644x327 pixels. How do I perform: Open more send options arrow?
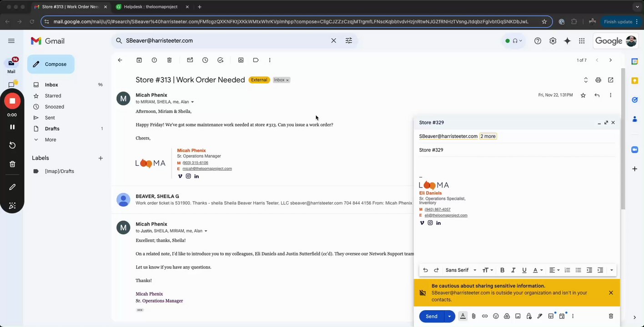(x=449, y=316)
